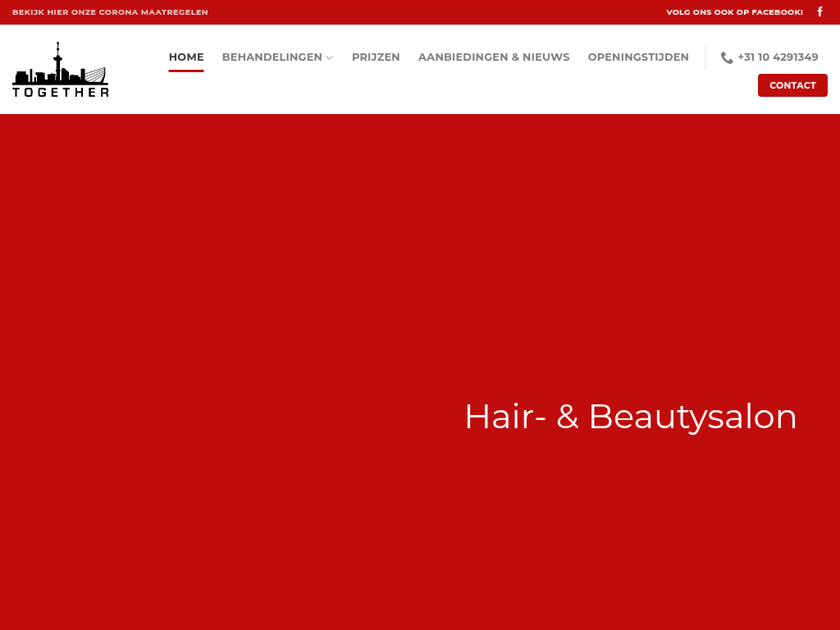Click the phone handset icon
Image resolution: width=840 pixels, height=630 pixels.
pyautogui.click(x=727, y=57)
